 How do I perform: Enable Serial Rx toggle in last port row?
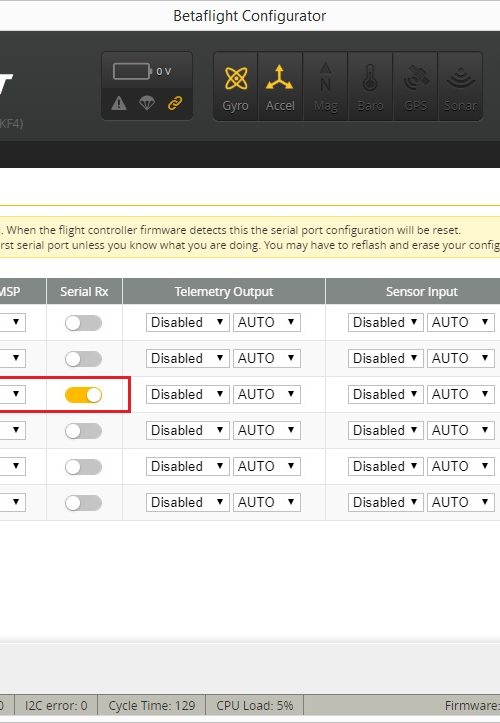click(83, 503)
